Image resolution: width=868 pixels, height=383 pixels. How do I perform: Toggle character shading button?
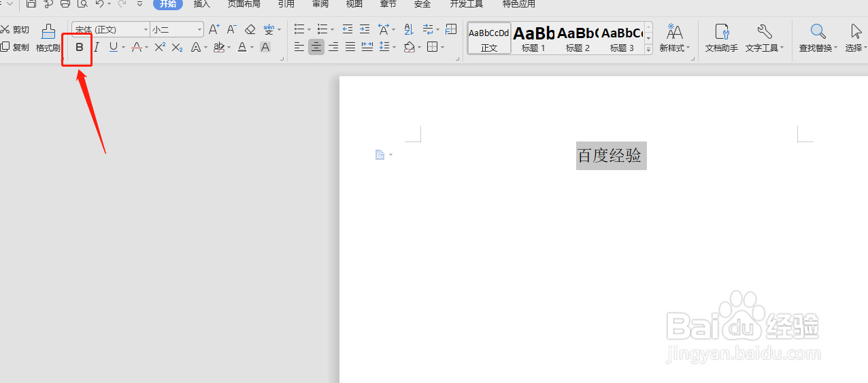point(265,48)
